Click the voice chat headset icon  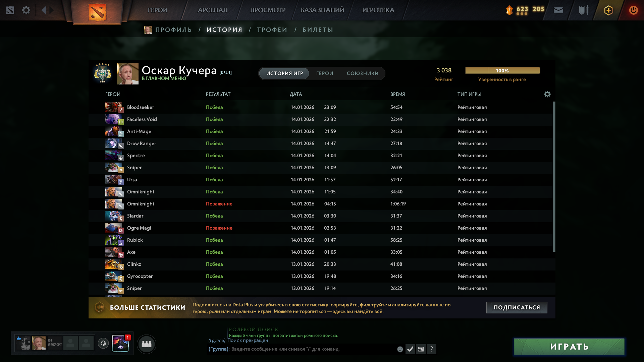tap(103, 343)
